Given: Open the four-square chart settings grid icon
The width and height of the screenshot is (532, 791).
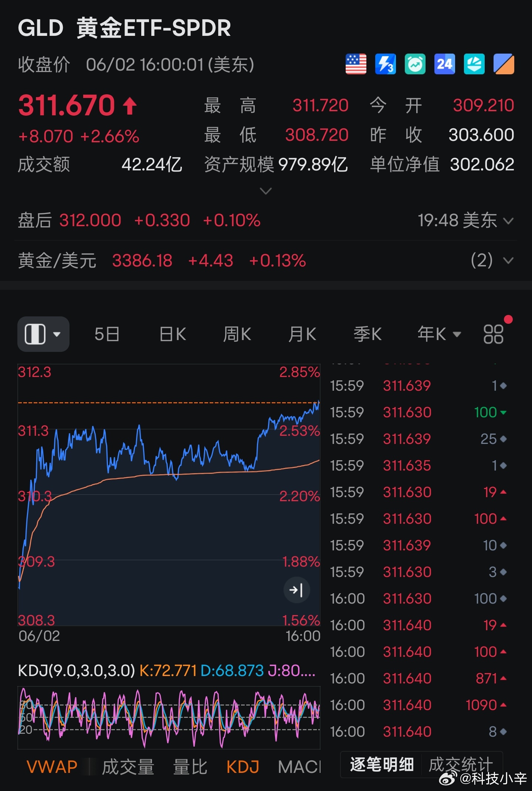Looking at the screenshot, I should click(494, 334).
